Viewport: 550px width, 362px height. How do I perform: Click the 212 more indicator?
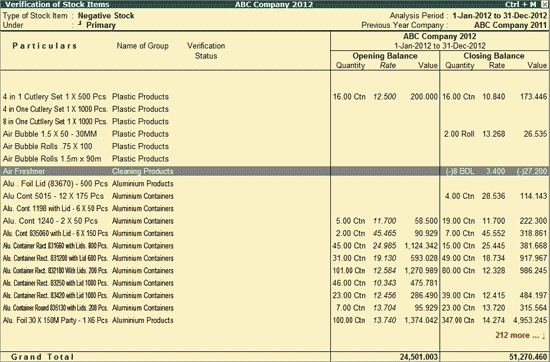[520, 335]
